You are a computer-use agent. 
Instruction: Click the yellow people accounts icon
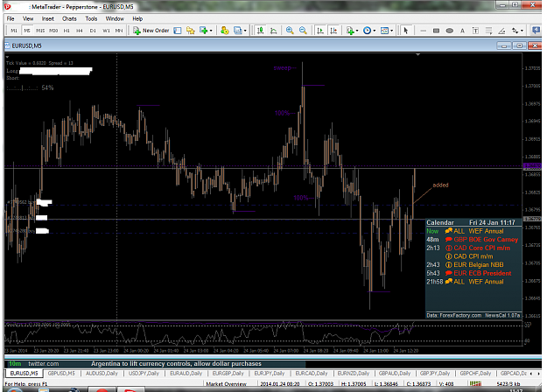(x=225, y=31)
